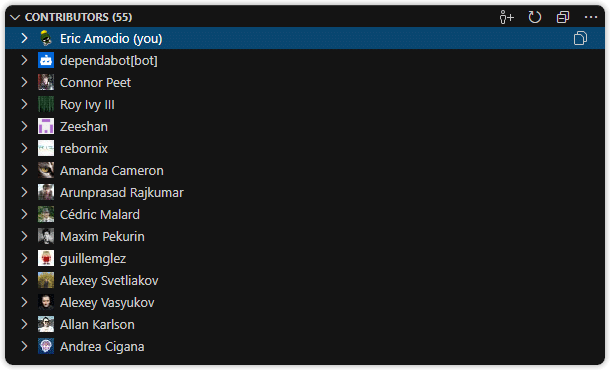Image resolution: width=610 pixels, height=370 pixels.
Task: Click the copy icon on Eric Amodio row
Action: [x=580, y=38]
